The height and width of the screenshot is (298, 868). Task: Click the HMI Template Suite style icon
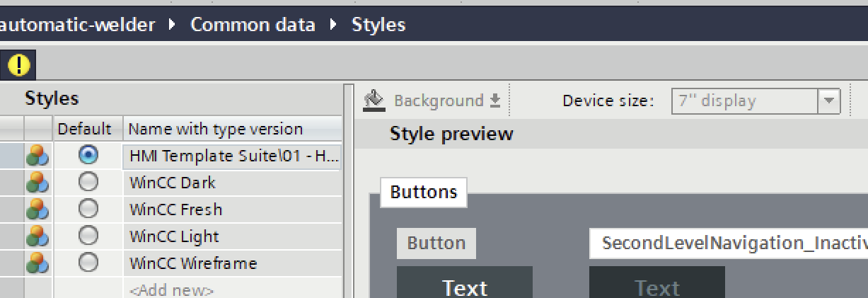click(x=37, y=156)
